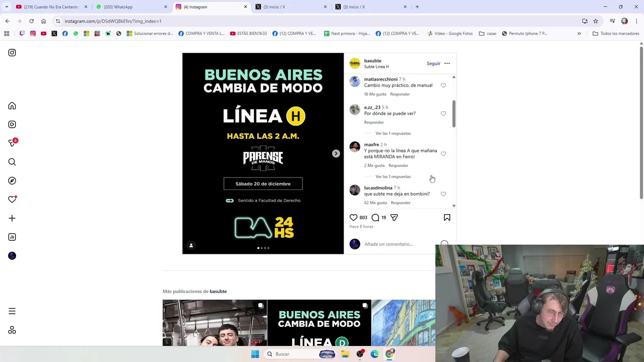Open the Windows Start menu
This screenshot has height=362, width=644.
255,354
